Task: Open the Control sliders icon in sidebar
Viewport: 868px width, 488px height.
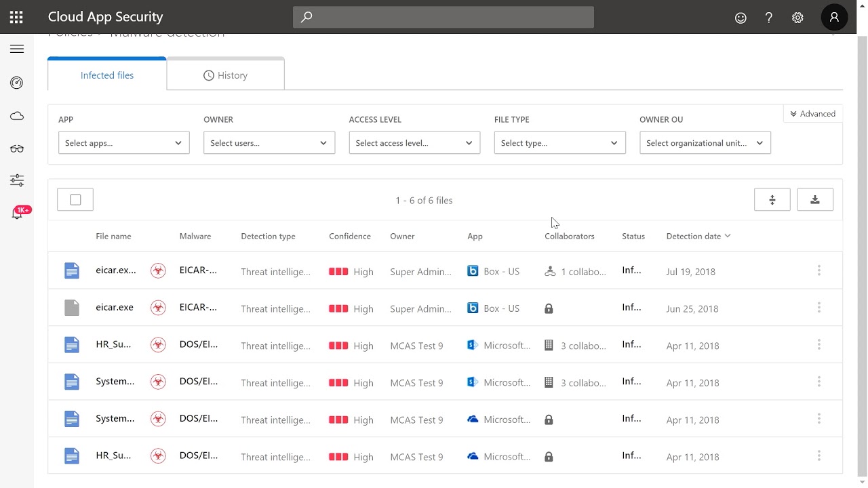Action: [17, 180]
